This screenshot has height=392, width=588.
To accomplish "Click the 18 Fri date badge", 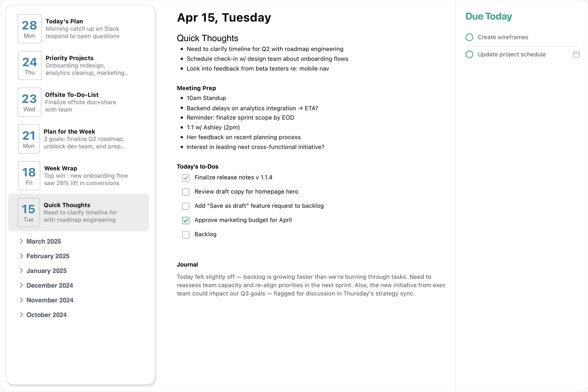I will (29, 175).
